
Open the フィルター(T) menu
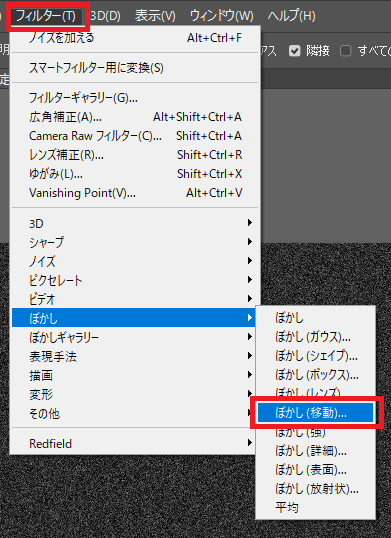(46, 16)
